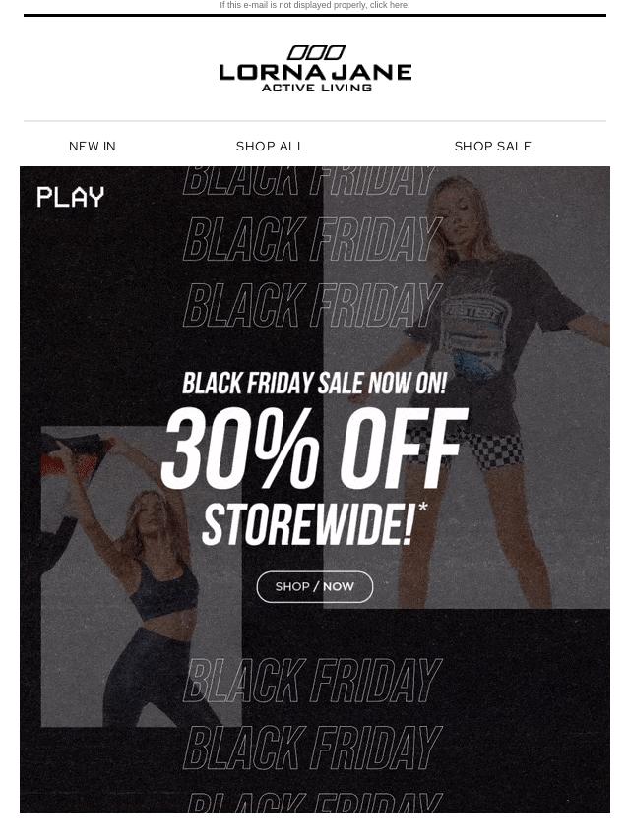Screen dimensions: 630x840
Task: Click the PLAY label on the banner
Action: pyautogui.click(x=70, y=197)
